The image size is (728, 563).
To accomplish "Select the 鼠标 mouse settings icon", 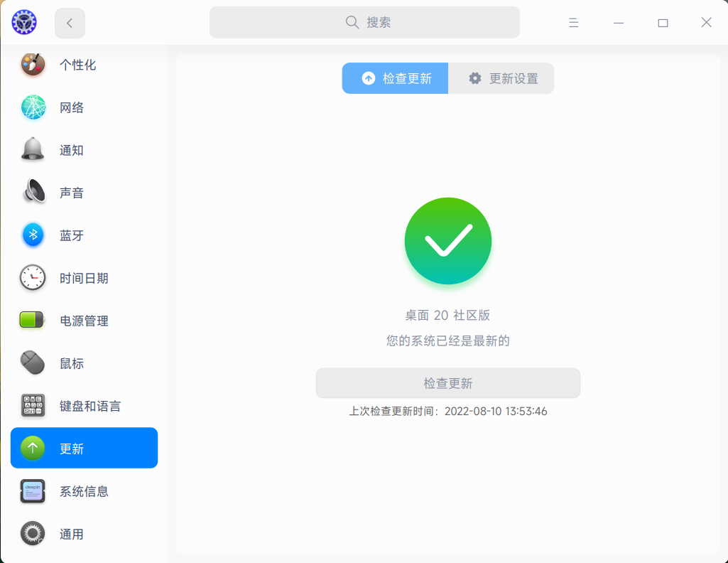I will tap(33, 363).
